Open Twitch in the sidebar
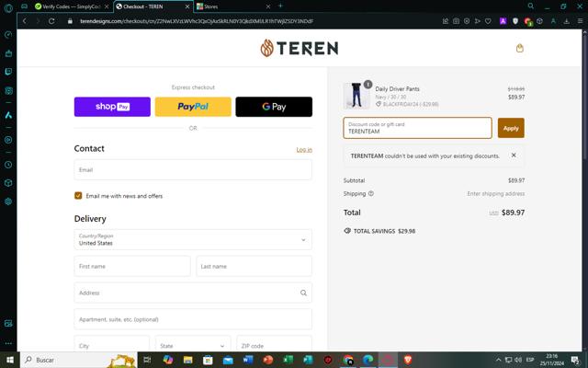 8,72
